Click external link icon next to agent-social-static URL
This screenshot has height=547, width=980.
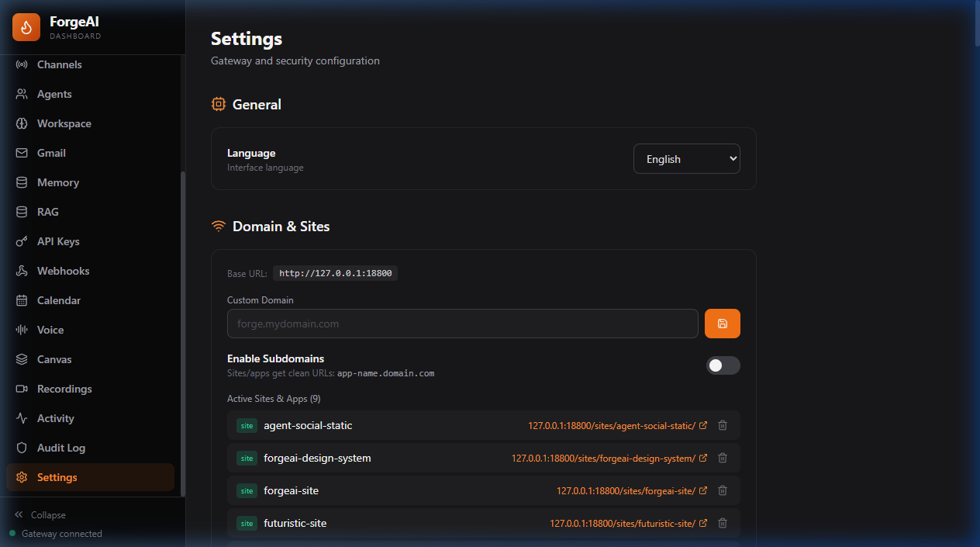point(703,425)
